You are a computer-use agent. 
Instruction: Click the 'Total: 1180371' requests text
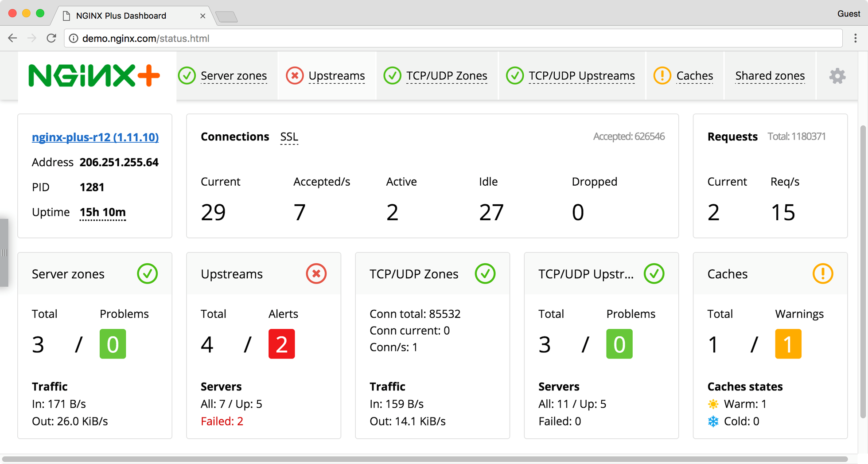tap(796, 136)
